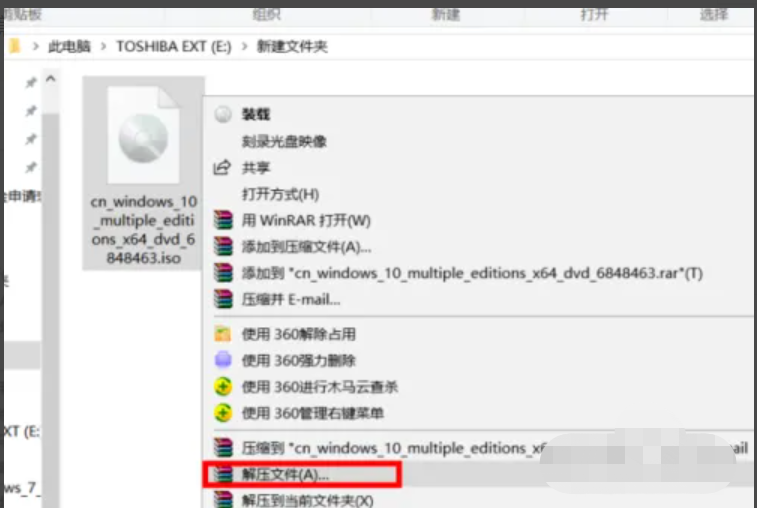Click green icon beside 使用 360进行木马云查杀
The width and height of the screenshot is (757, 508).
tap(223, 386)
